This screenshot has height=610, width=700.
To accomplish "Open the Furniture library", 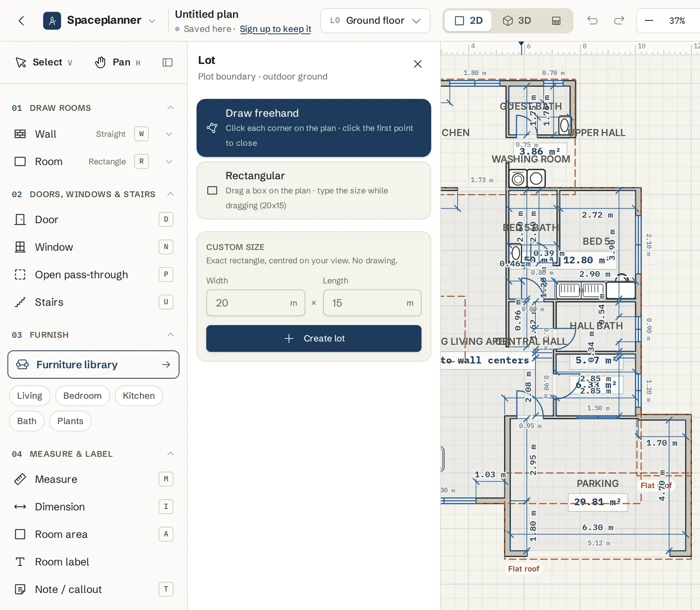I will 93,365.
